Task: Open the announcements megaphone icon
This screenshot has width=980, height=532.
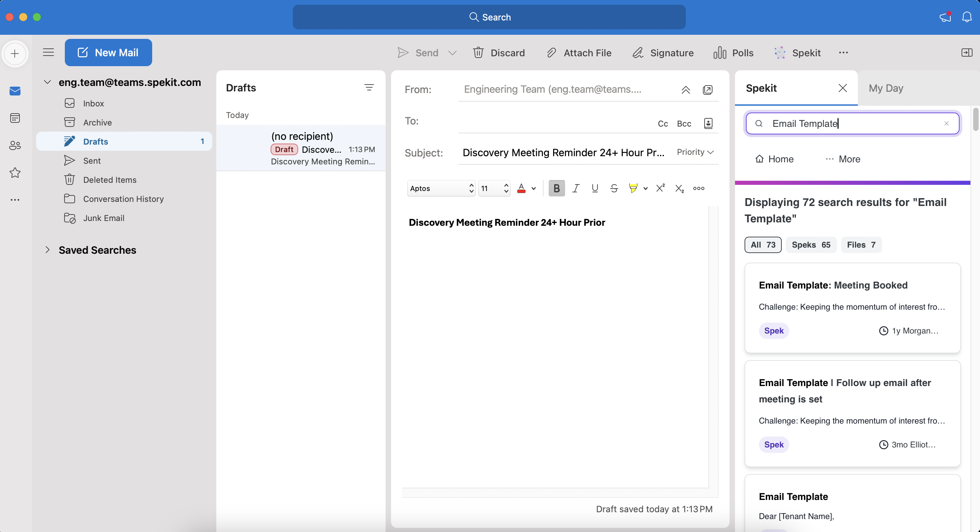Action: (946, 17)
